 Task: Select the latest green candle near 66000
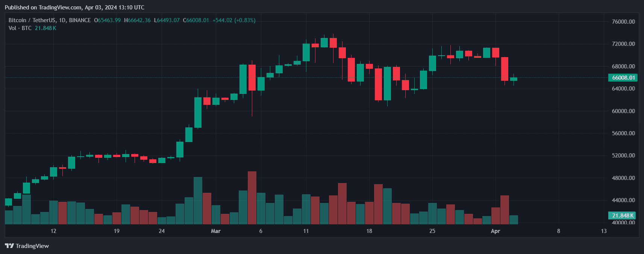(514, 79)
